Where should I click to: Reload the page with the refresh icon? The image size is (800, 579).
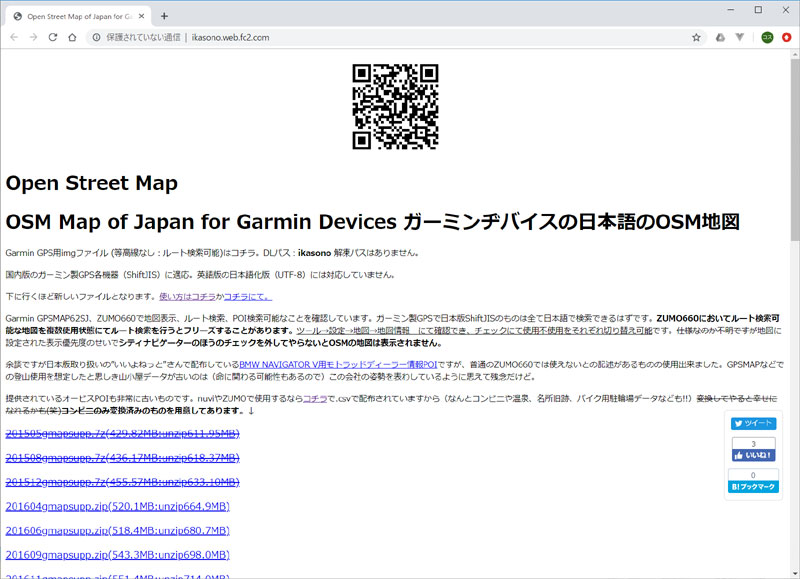(x=53, y=37)
